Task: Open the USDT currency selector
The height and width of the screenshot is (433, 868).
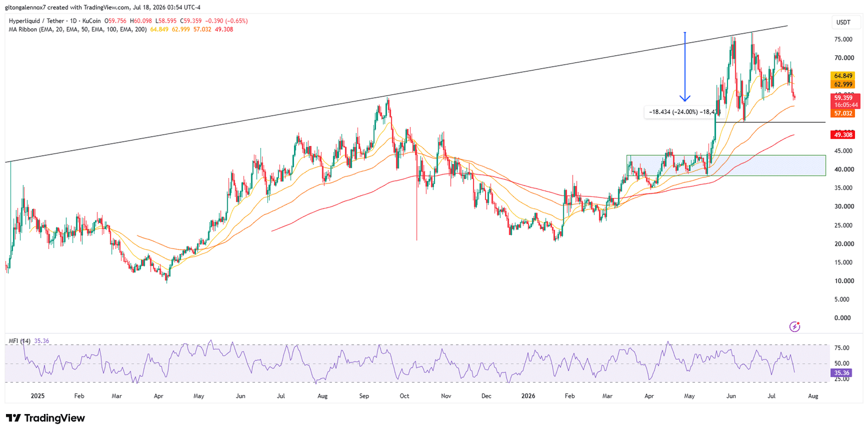Action: (x=843, y=22)
